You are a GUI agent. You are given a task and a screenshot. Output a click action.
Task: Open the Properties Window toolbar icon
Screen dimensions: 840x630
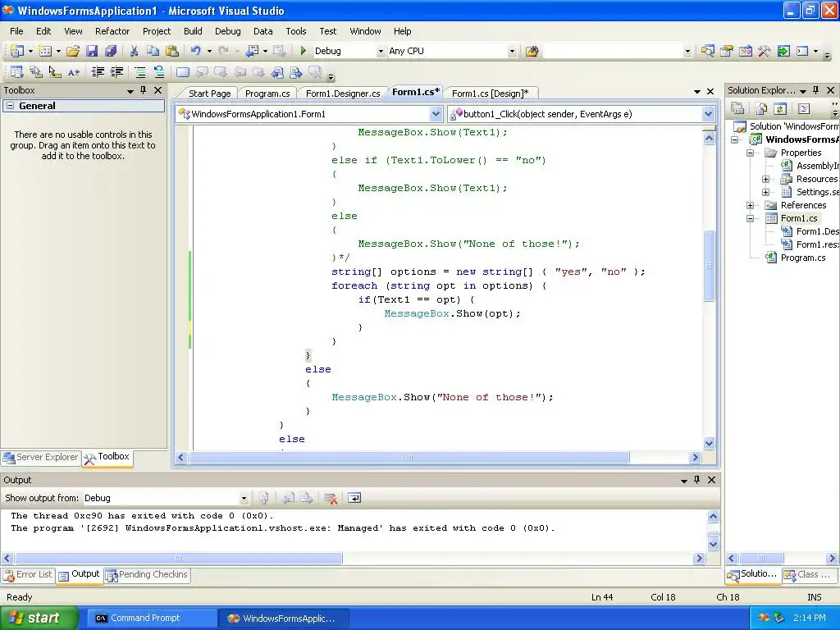point(727,51)
